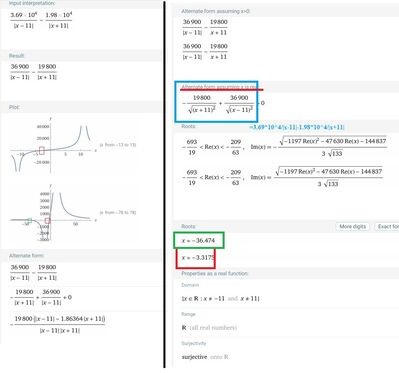
Task: Click the Surjectivity label
Action: click(194, 344)
